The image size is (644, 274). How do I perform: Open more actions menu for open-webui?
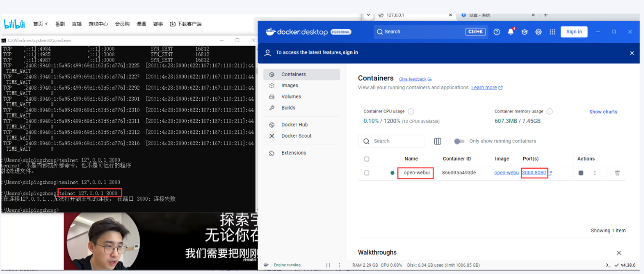coord(595,173)
